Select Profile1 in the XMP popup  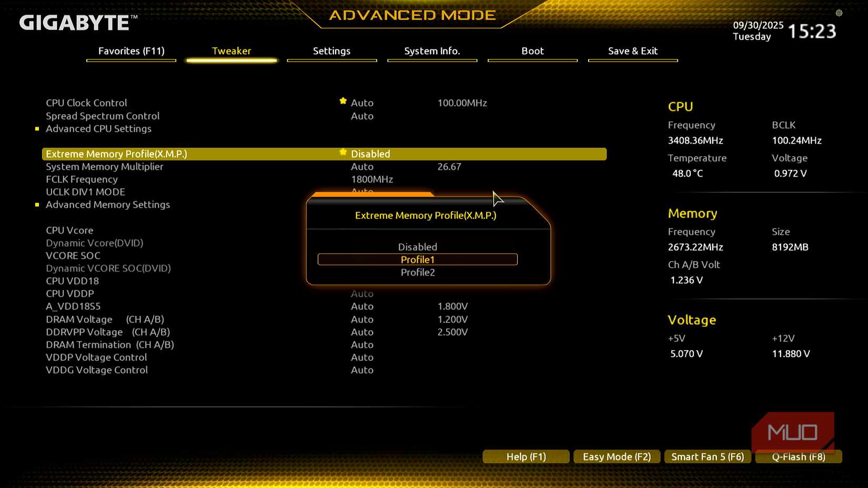(417, 259)
